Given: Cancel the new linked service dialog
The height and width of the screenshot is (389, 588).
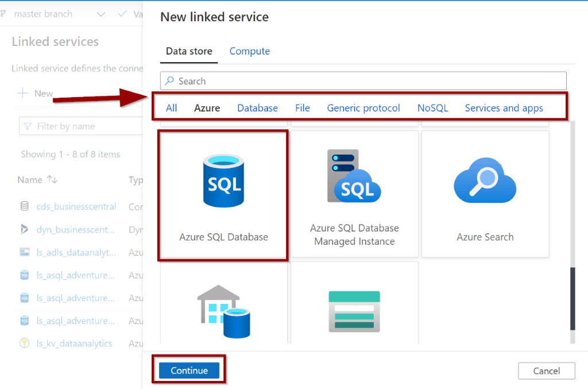Looking at the screenshot, I should coord(547,371).
